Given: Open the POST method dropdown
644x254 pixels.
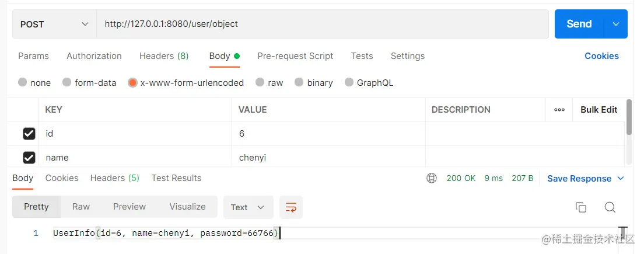Looking at the screenshot, I should [54, 25].
